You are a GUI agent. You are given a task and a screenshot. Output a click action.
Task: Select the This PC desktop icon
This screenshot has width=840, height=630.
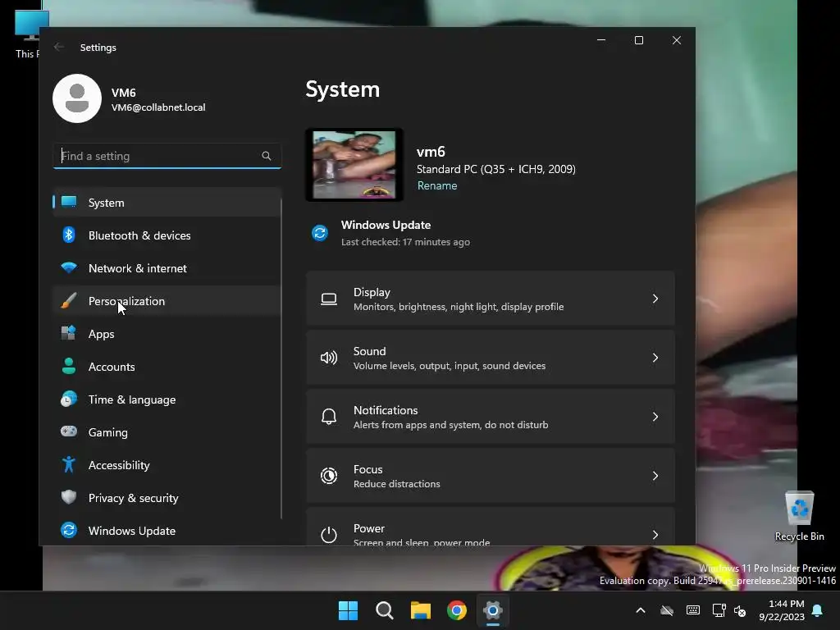point(27,32)
